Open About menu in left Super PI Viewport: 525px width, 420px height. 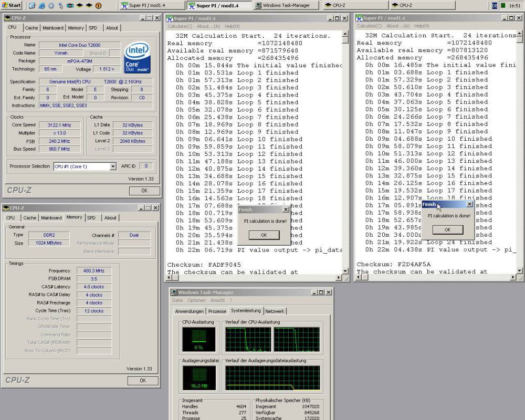208,26
